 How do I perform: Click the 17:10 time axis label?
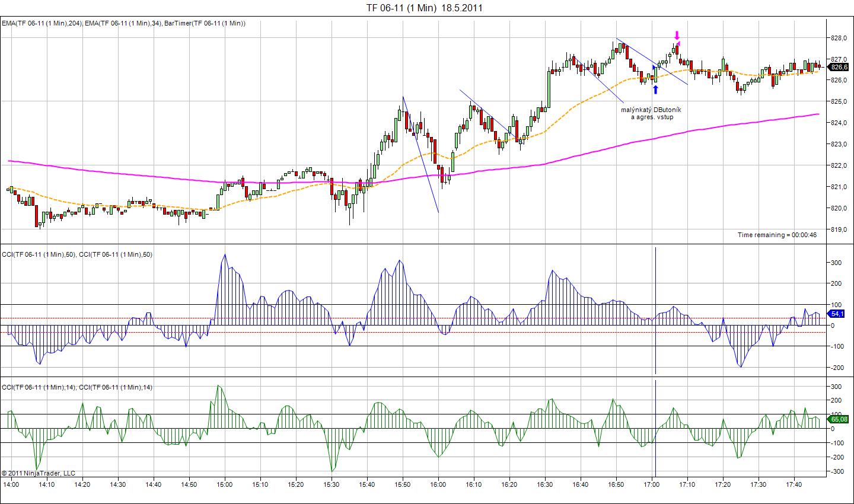click(x=687, y=484)
